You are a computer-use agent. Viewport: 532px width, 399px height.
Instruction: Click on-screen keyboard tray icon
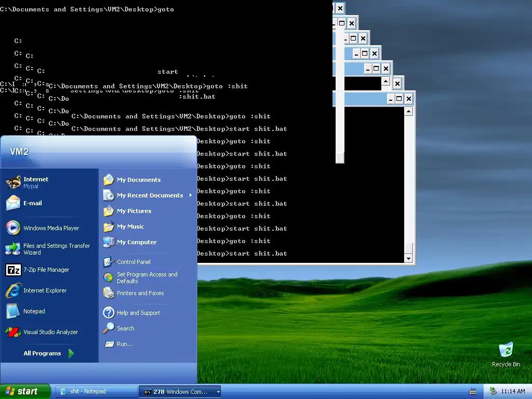click(x=473, y=392)
